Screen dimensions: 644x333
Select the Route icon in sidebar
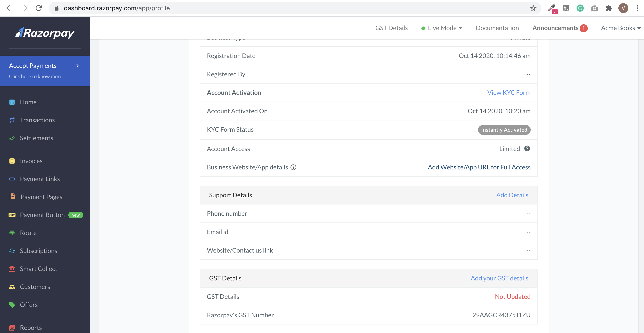click(12, 233)
